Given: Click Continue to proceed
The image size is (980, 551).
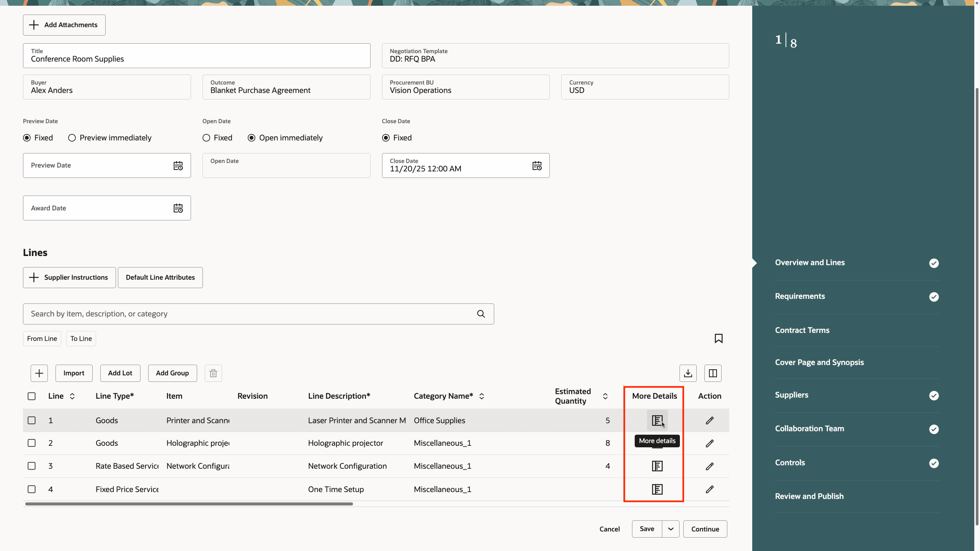Looking at the screenshot, I should click(705, 528).
